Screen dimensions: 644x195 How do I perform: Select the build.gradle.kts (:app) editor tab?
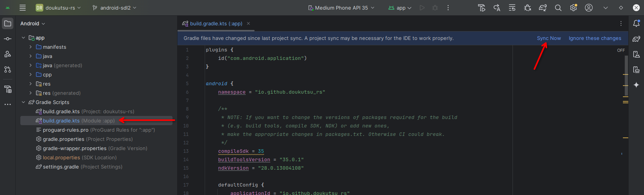pos(216,23)
